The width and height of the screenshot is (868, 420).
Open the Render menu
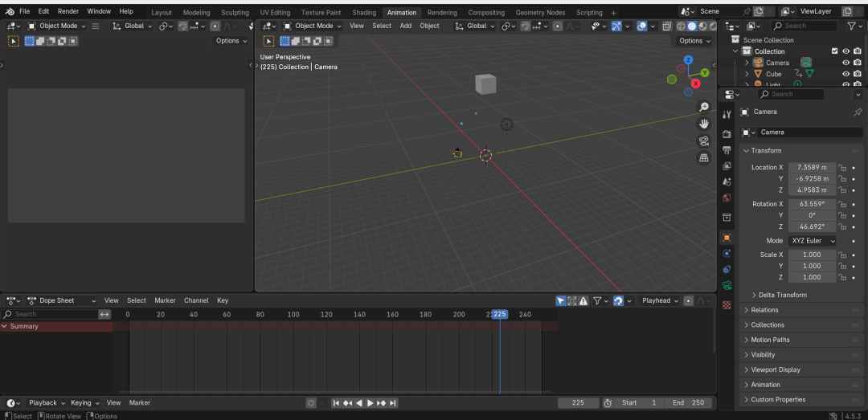coord(68,11)
